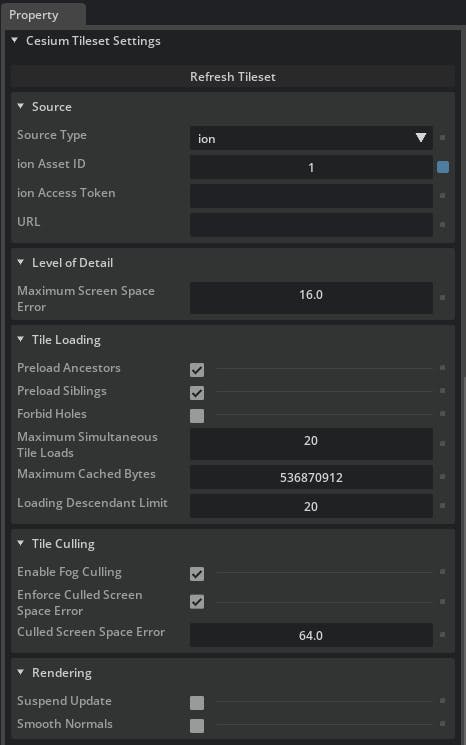The width and height of the screenshot is (466, 745).
Task: Click the reset indicator beside Source Type
Action: coord(442,137)
